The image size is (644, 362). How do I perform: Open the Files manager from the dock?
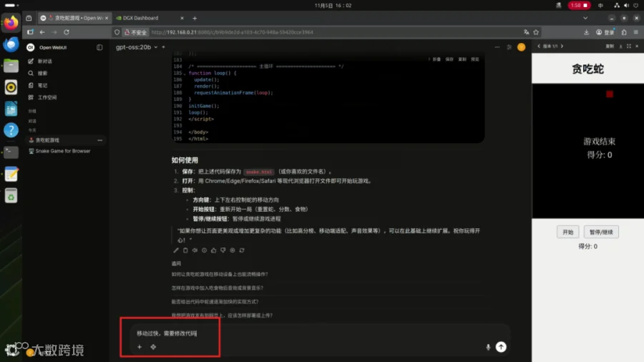[x=11, y=66]
